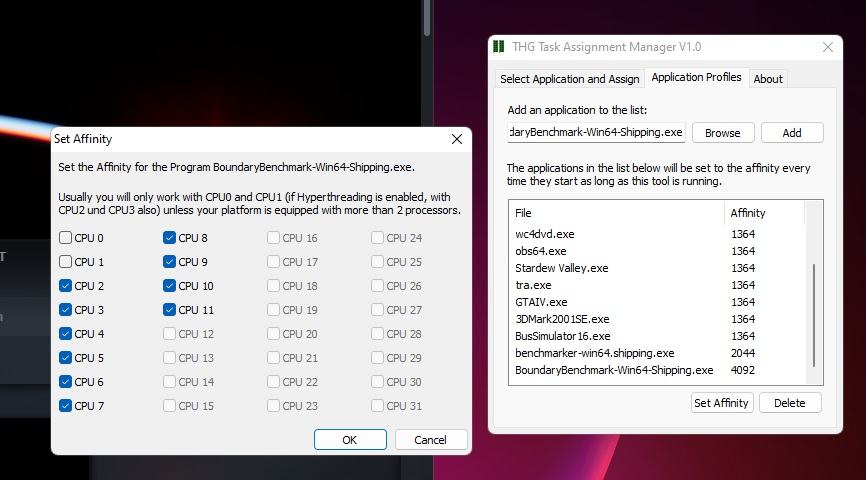
Task: Sort list by the File column header
Action: click(x=616, y=213)
